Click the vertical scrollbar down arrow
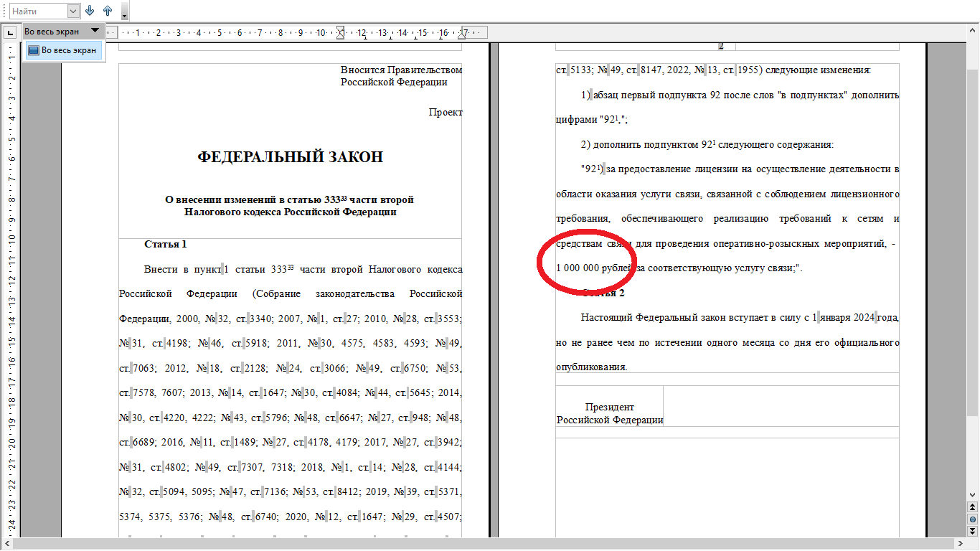The width and height of the screenshot is (980, 551). pyautogui.click(x=972, y=494)
